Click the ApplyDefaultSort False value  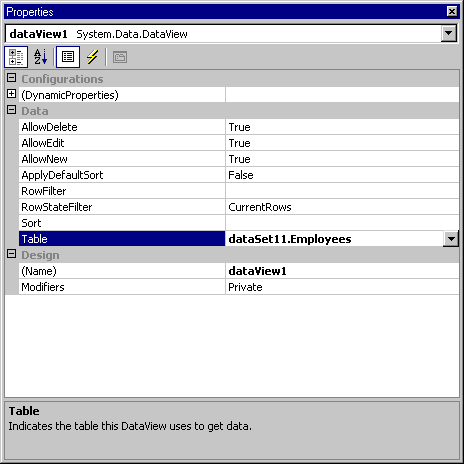tap(241, 175)
